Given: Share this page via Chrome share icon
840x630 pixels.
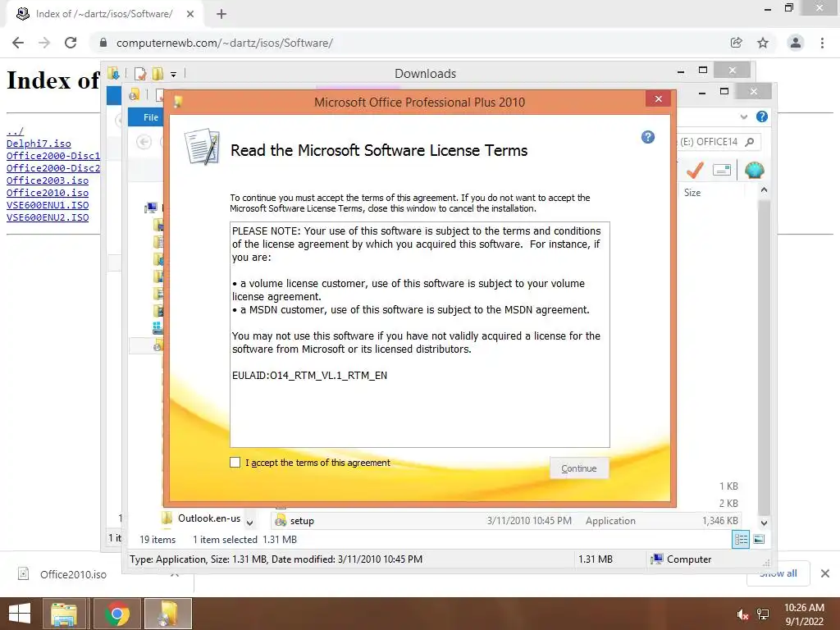Looking at the screenshot, I should [x=737, y=43].
